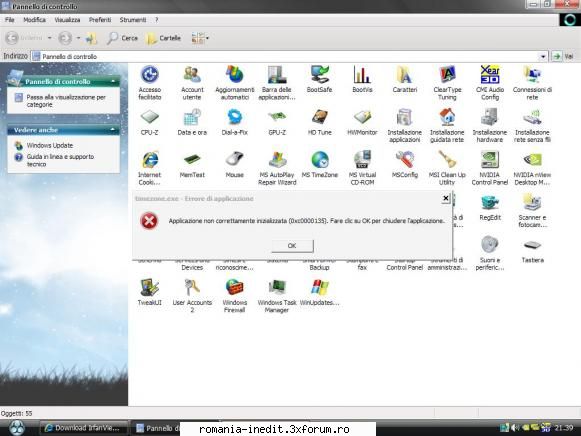Image resolution: width=581 pixels, height=436 pixels.
Task: Open Installazione guidata rete icon
Action: 447,126
